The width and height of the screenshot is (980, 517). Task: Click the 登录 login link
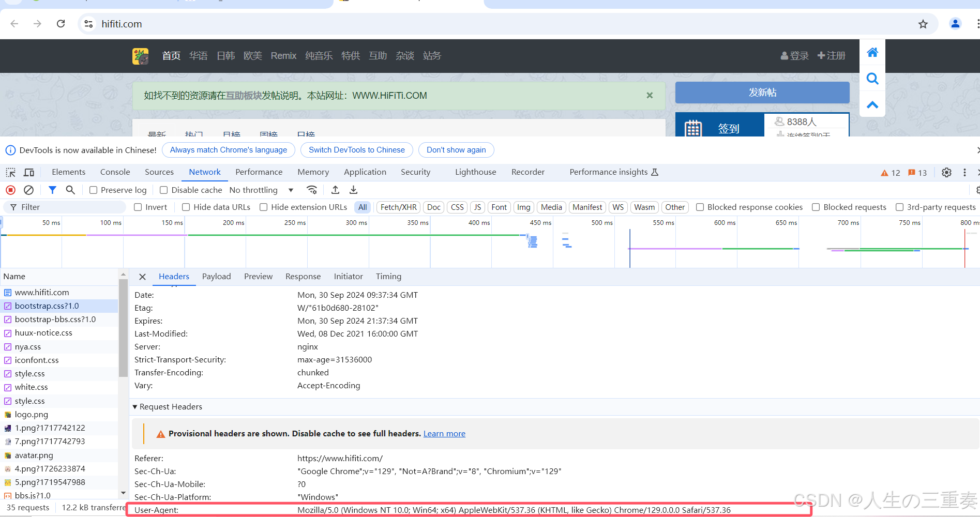tap(795, 56)
